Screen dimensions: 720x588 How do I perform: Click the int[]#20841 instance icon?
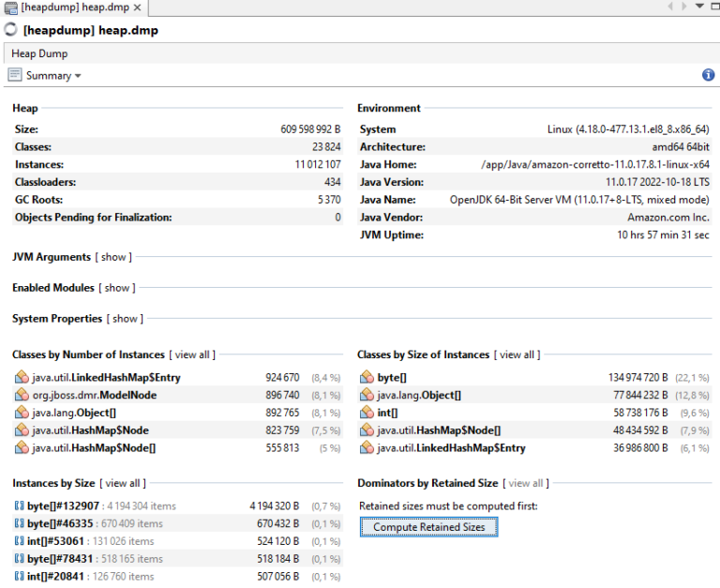[x=19, y=577]
